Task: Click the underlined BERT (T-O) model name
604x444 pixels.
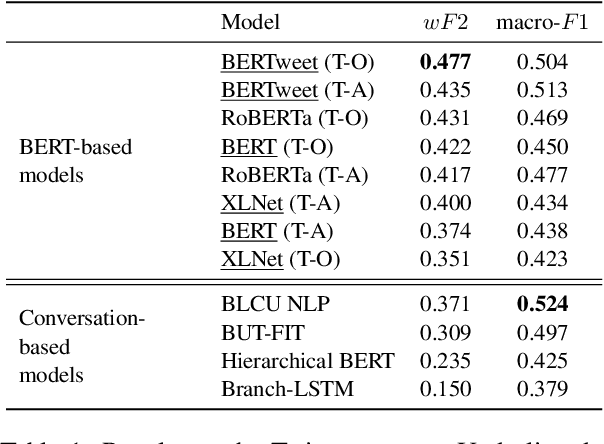Action: click(276, 147)
